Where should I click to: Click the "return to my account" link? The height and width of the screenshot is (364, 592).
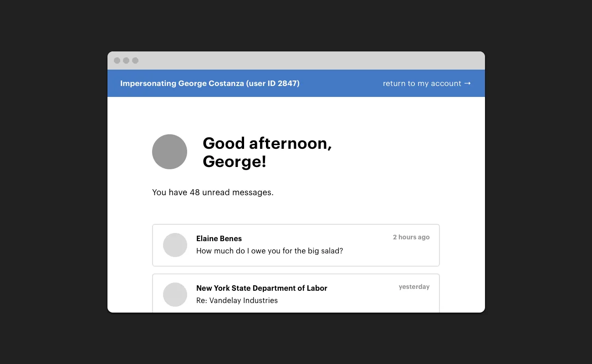422,83
